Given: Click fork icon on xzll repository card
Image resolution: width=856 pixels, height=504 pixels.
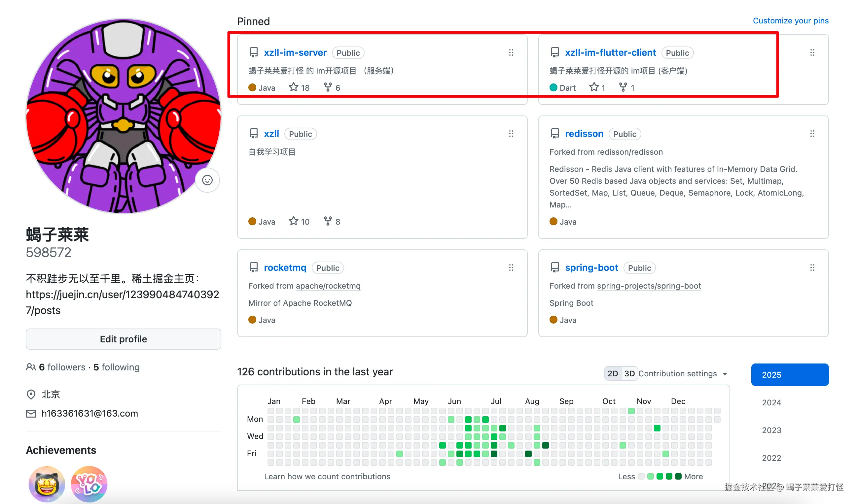Looking at the screenshot, I should coord(327,221).
